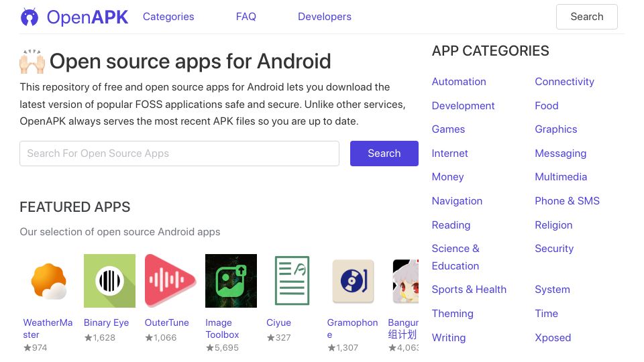Open the Gramophone text link

click(352, 328)
